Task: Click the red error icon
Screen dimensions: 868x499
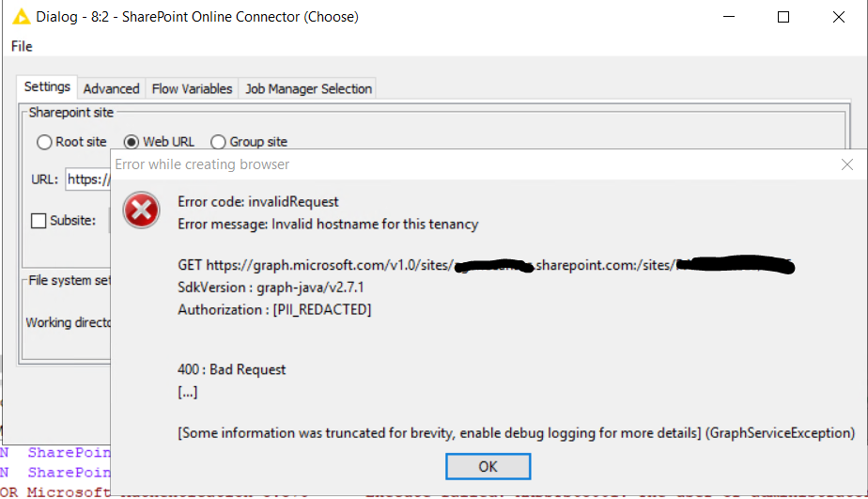Action: [x=141, y=211]
